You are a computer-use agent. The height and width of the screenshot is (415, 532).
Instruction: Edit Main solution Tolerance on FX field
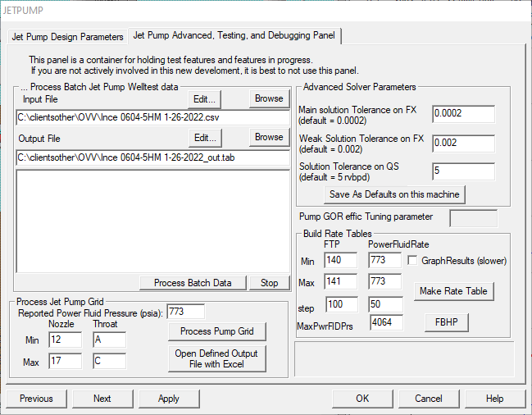tap(463, 114)
